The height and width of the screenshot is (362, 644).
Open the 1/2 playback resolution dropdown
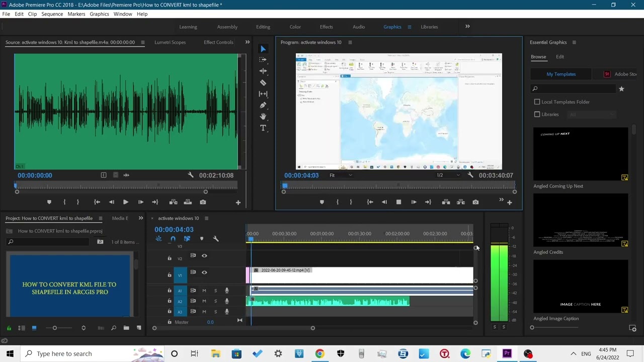tap(448, 175)
